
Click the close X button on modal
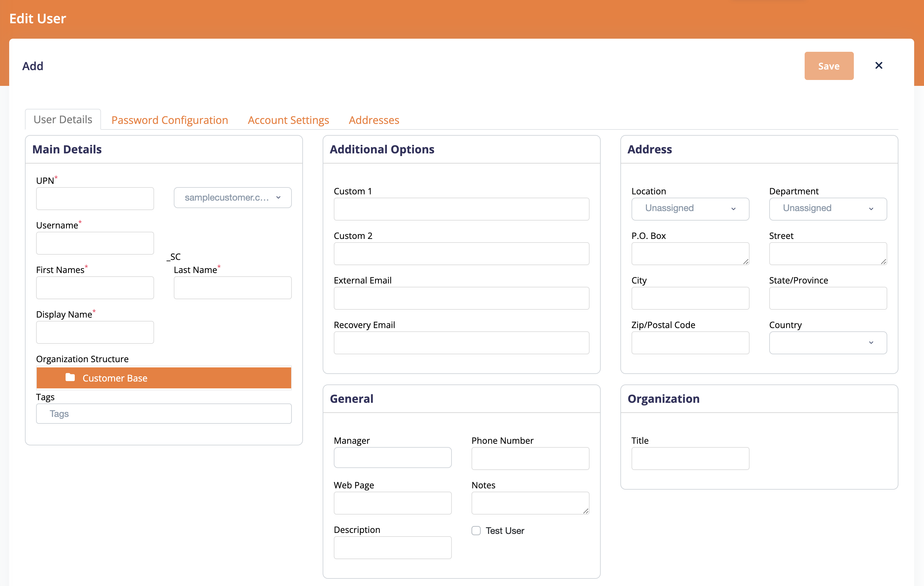point(878,65)
